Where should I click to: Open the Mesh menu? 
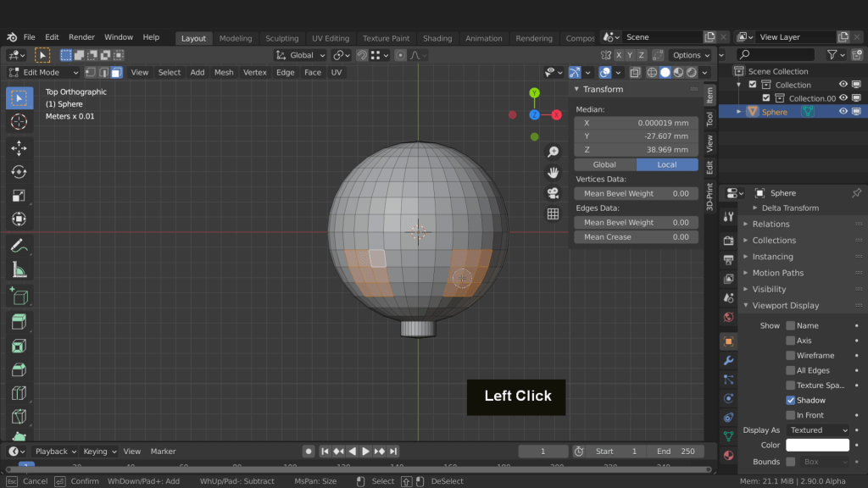point(224,73)
